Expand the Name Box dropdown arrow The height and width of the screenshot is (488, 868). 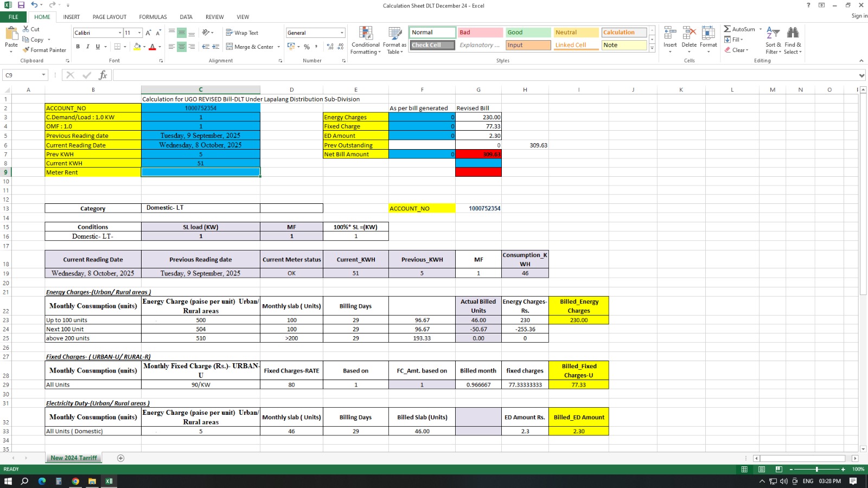(44, 75)
